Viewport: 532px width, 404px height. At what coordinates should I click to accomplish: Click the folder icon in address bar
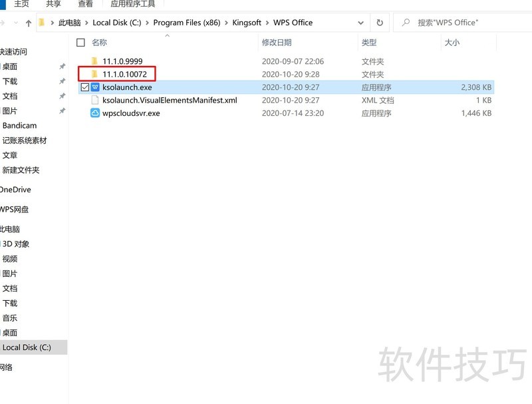tap(42, 23)
